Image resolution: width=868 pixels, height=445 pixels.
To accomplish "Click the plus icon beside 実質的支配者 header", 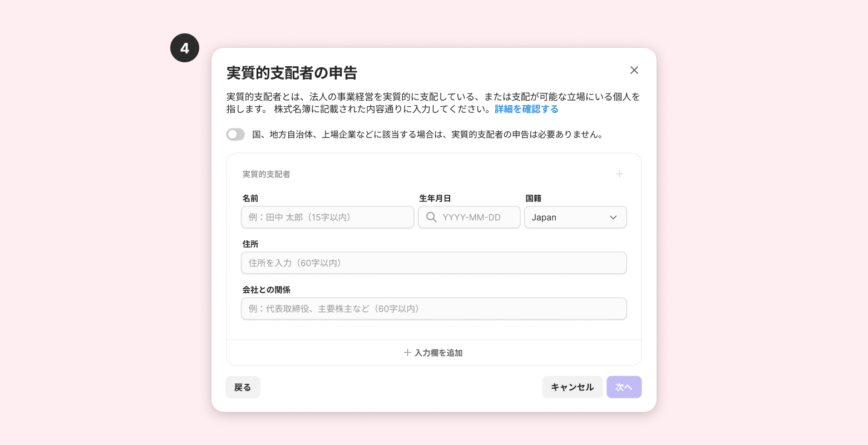I will 619,174.
